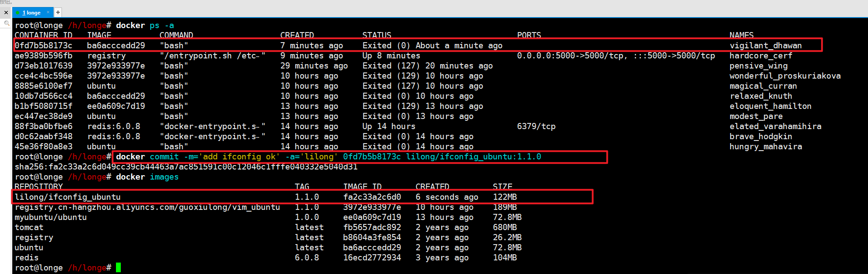
Task: Click the container name hungry_mahavira
Action: [x=766, y=147]
